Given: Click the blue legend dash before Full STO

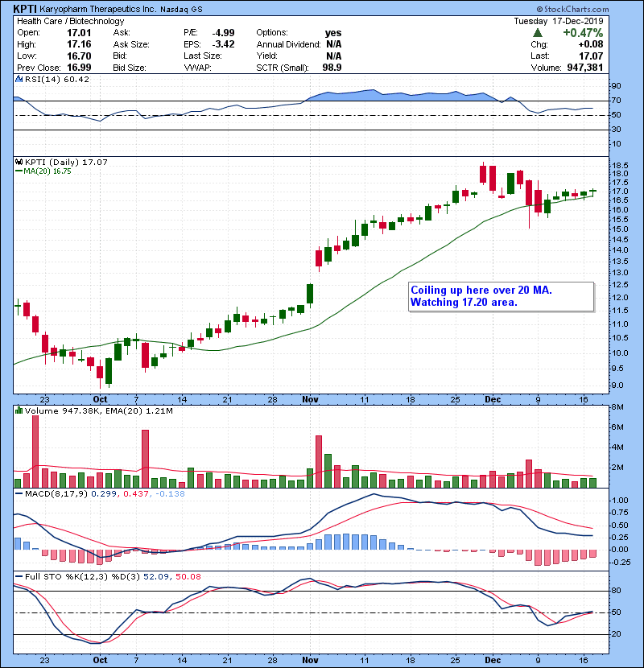Looking at the screenshot, I should click(19, 577).
